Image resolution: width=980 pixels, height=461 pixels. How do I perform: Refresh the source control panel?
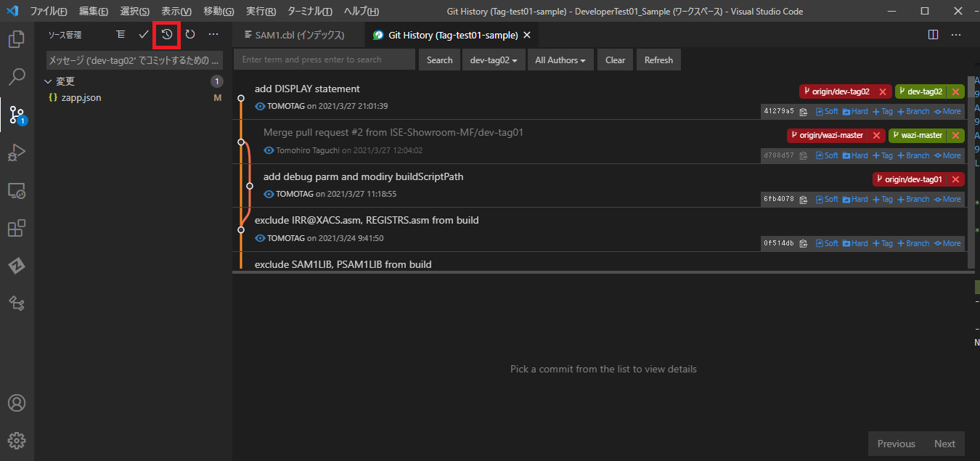(x=190, y=34)
